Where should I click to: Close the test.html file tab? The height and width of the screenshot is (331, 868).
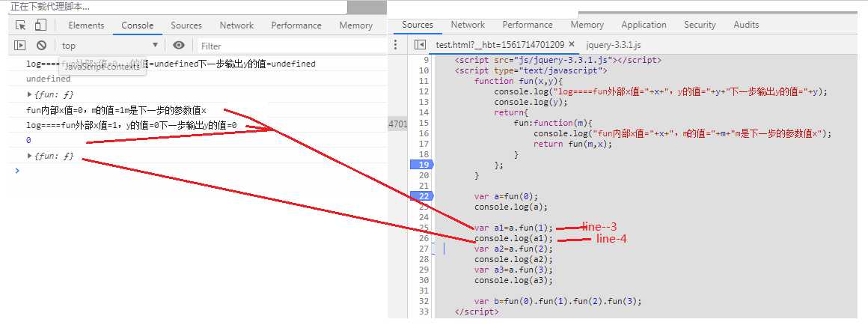click(572, 44)
